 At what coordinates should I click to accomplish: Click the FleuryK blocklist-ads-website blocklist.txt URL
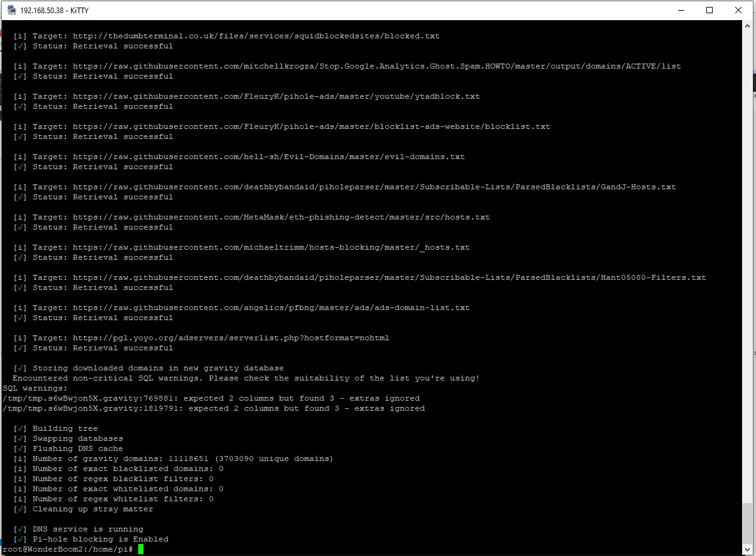pyautogui.click(x=311, y=126)
